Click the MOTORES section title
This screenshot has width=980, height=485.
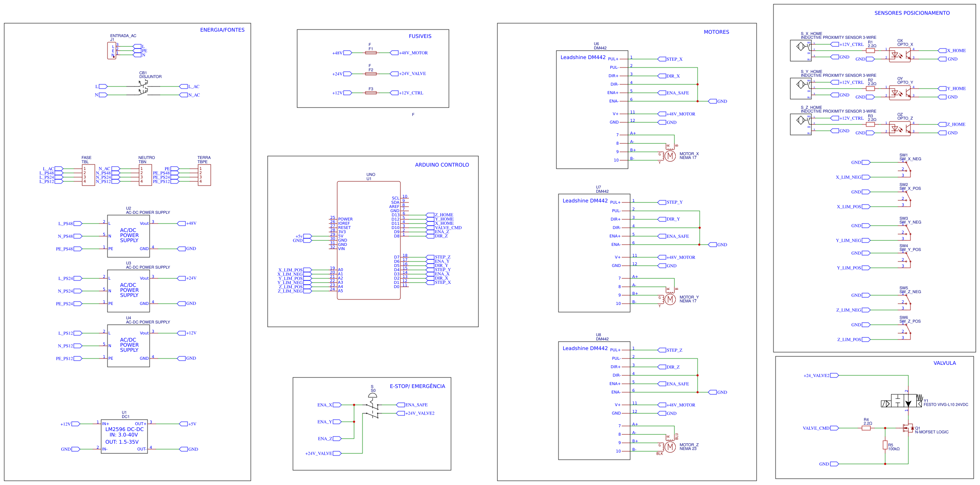(716, 32)
